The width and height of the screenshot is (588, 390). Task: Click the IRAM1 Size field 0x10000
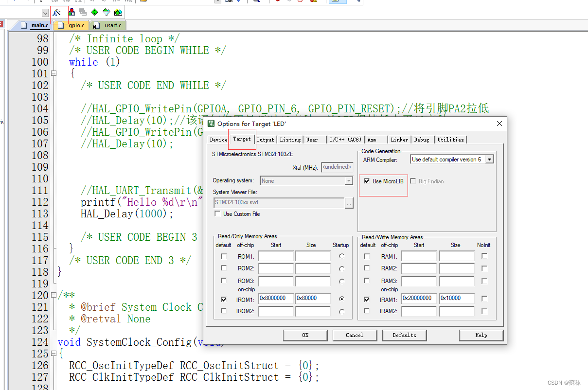pyautogui.click(x=457, y=299)
